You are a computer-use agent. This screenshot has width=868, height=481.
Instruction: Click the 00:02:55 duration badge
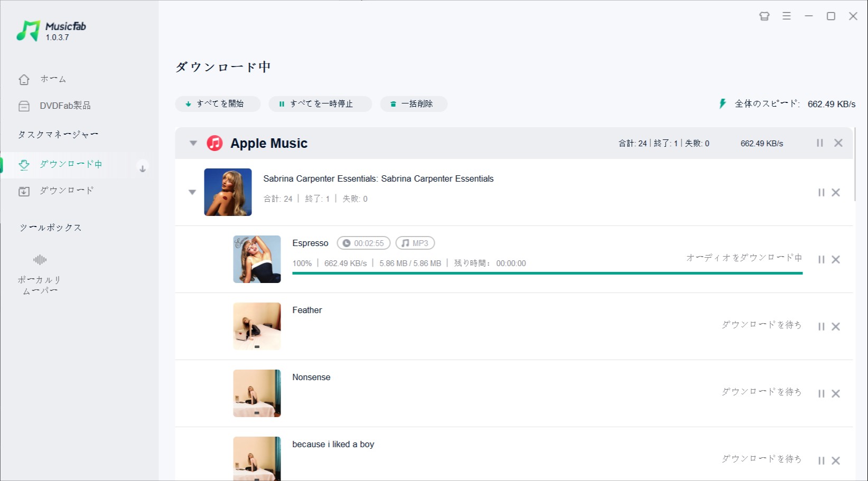pyautogui.click(x=363, y=243)
